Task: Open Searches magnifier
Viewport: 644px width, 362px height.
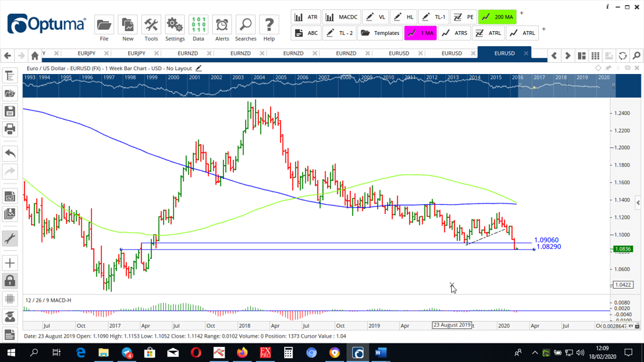Action: (246, 28)
